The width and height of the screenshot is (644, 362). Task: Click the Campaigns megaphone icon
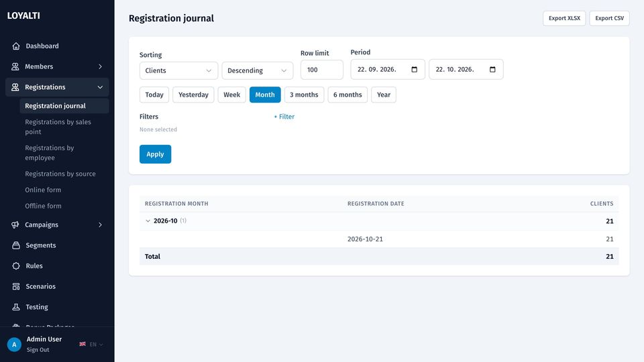click(x=15, y=225)
